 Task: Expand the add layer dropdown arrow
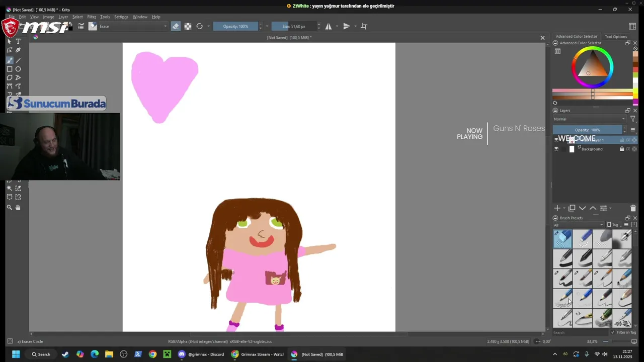(x=564, y=208)
